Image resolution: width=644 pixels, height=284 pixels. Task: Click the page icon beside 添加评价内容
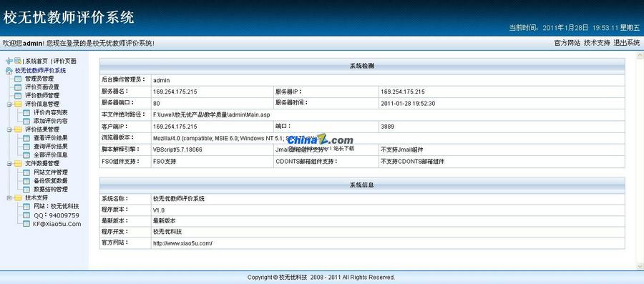[x=26, y=121]
